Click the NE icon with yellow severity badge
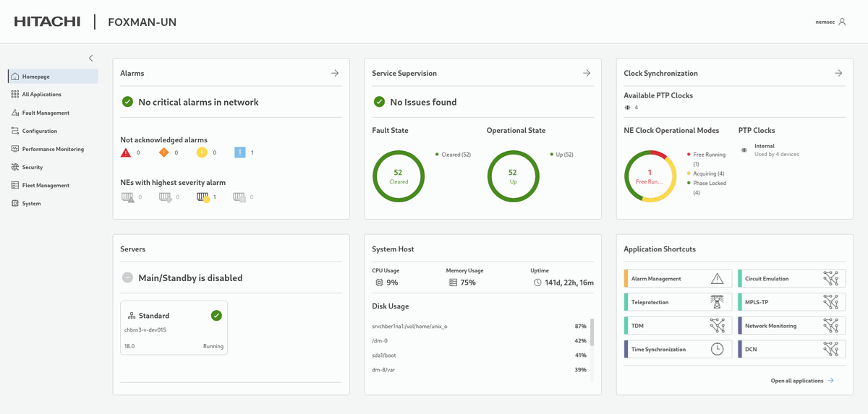The height and width of the screenshot is (414, 868). coord(203,197)
